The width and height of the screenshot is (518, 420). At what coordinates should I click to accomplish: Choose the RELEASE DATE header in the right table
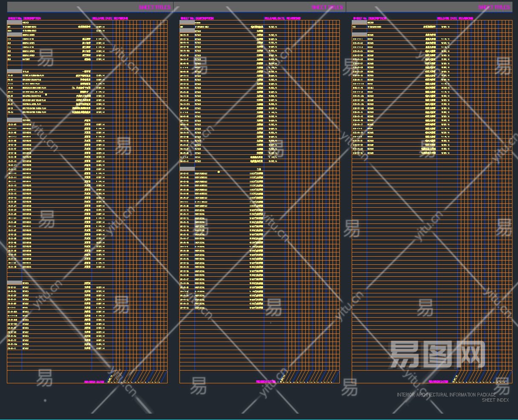(447, 18)
